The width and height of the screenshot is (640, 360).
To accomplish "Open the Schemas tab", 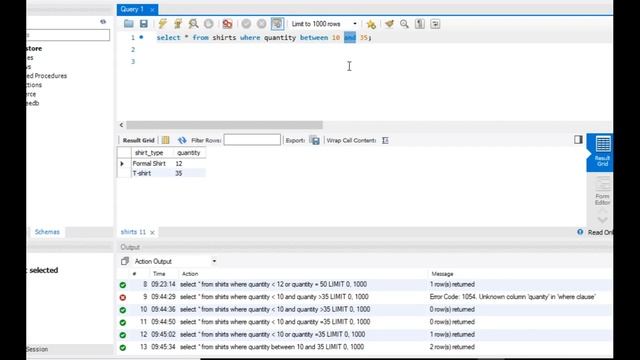I will [x=47, y=232].
